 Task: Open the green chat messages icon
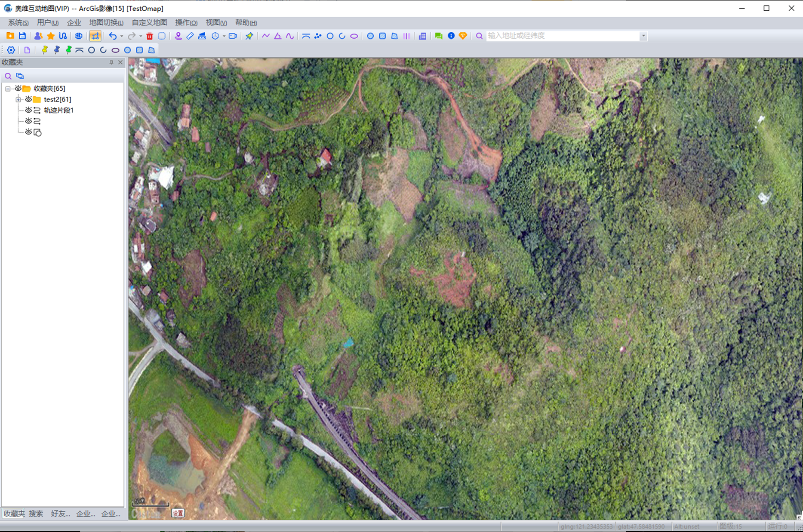point(438,36)
